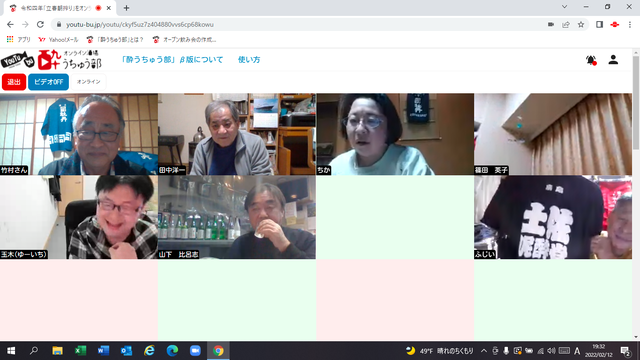Image resolution: width=640 pixels, height=360 pixels.
Task: Open Microsoft Edge from the taskbar
Action: pos(172,351)
